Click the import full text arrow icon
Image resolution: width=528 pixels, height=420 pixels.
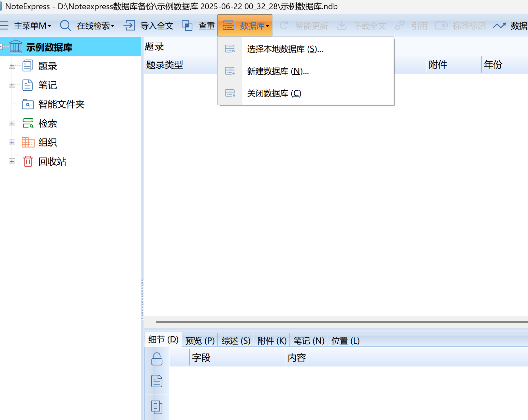tap(129, 26)
